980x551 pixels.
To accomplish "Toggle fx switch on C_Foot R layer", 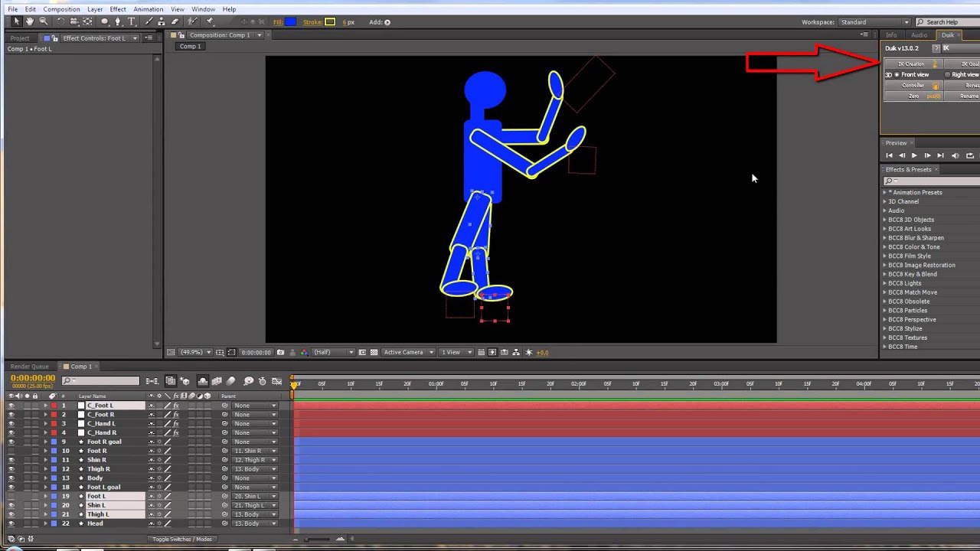I will (176, 415).
